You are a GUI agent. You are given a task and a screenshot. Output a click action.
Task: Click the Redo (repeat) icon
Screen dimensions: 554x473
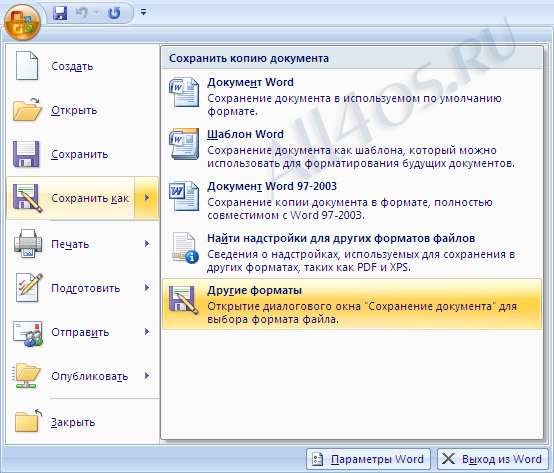(x=114, y=13)
